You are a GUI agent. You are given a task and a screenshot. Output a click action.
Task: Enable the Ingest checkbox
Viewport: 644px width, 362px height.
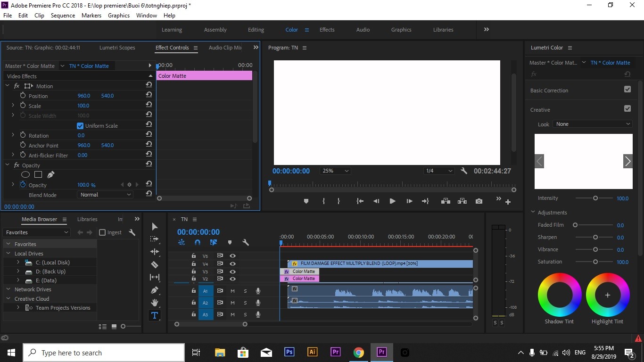[x=102, y=232]
